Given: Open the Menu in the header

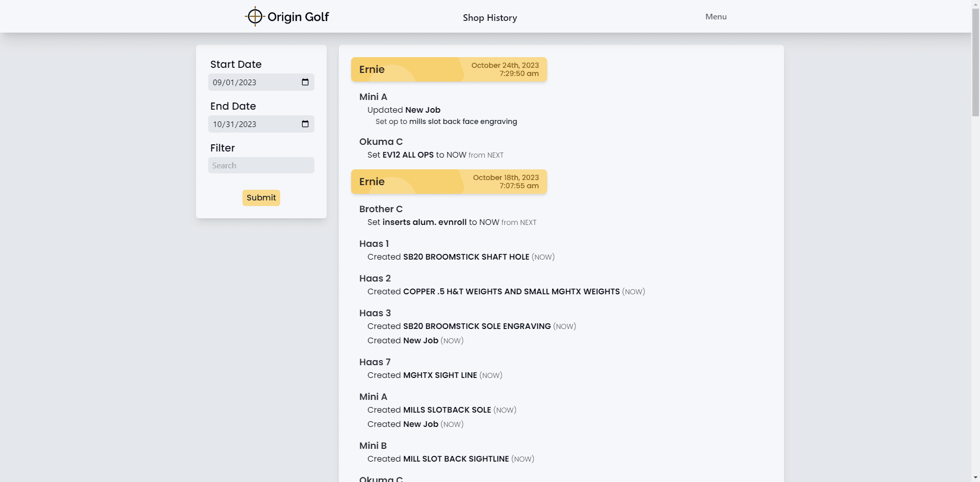Looking at the screenshot, I should (x=716, y=17).
